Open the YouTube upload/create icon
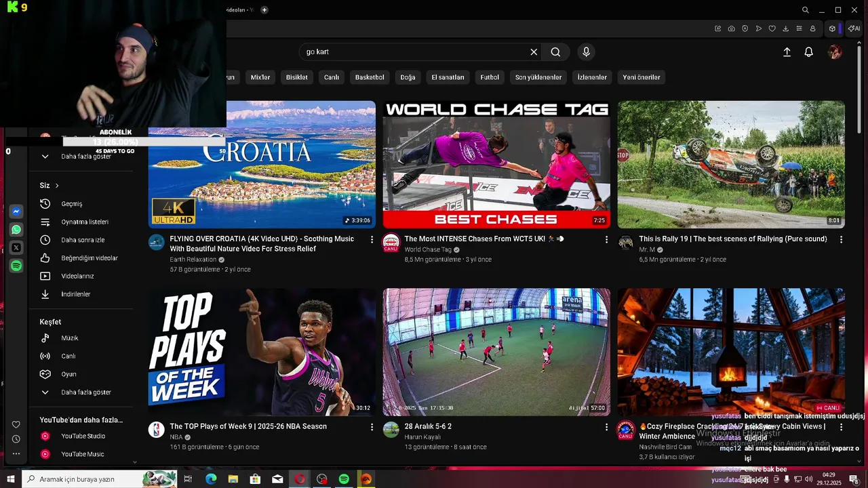 point(787,52)
